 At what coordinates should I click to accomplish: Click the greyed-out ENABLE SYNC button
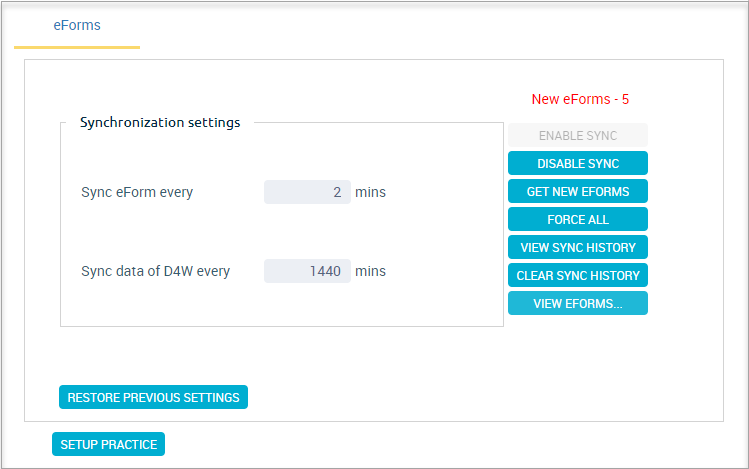(x=578, y=135)
